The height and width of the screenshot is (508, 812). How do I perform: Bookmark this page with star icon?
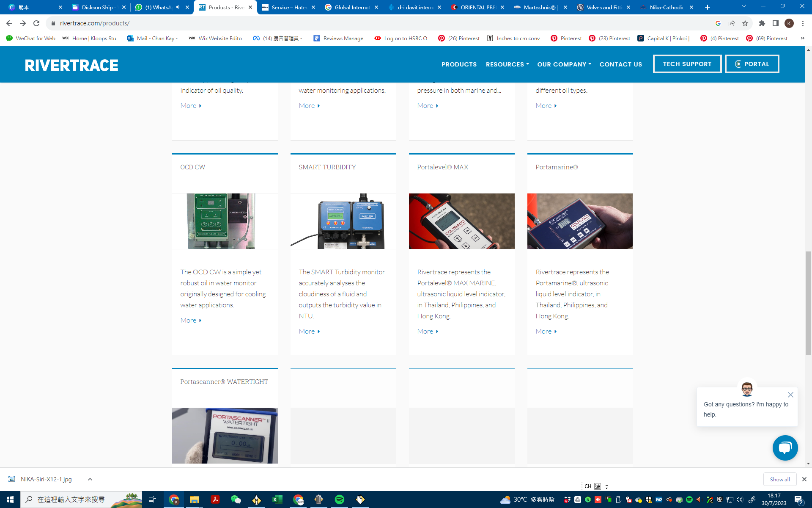(x=745, y=23)
